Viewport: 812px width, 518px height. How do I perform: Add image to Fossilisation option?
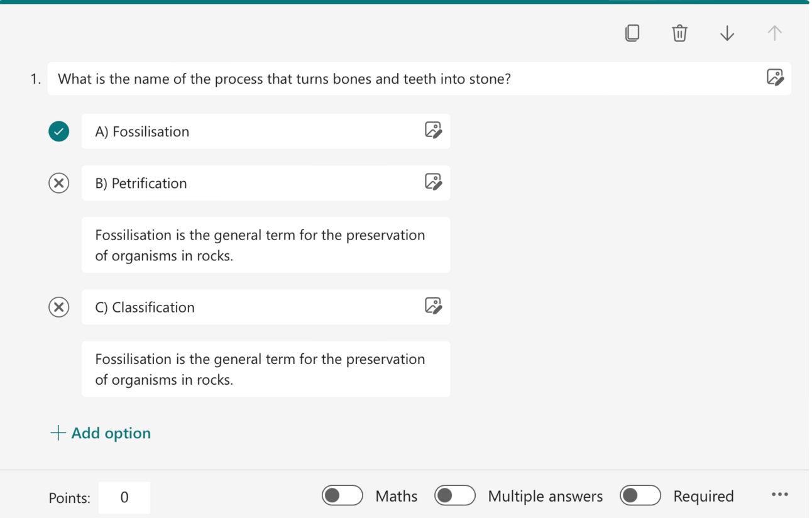tap(433, 130)
